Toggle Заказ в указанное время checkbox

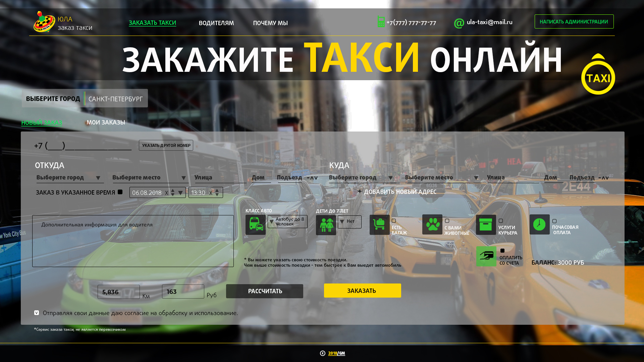[x=120, y=192]
